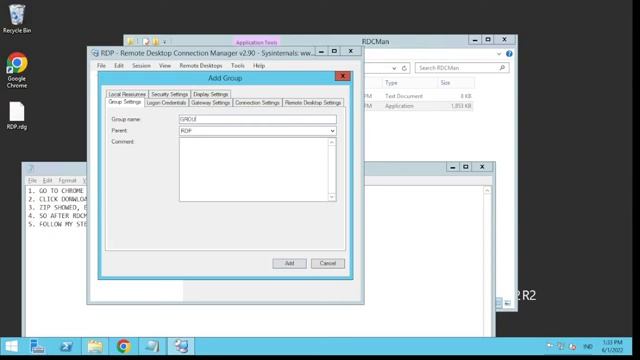This screenshot has height=360, width=640.
Task: Open the File menu in RDCMan
Action: click(x=101, y=66)
